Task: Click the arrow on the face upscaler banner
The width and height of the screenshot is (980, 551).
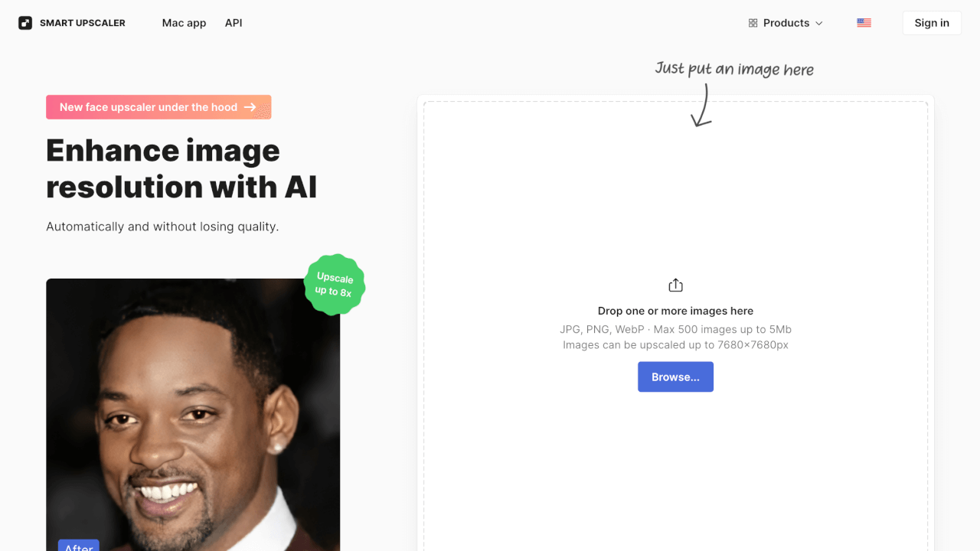Action: point(250,107)
